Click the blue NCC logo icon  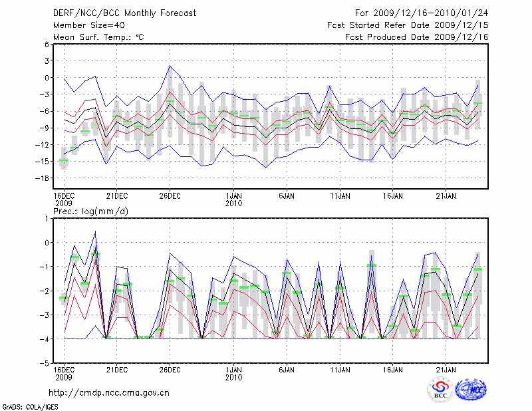471,389
